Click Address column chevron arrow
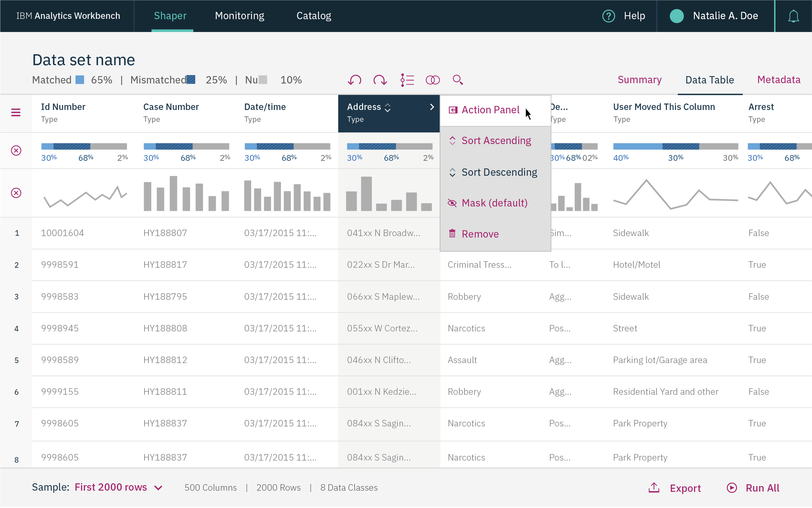Image resolution: width=812 pixels, height=508 pixels. 432,107
